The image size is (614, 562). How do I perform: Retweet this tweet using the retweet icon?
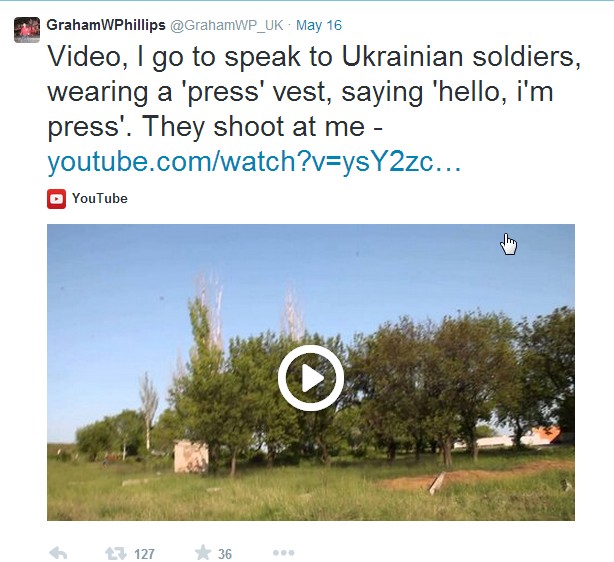116,553
